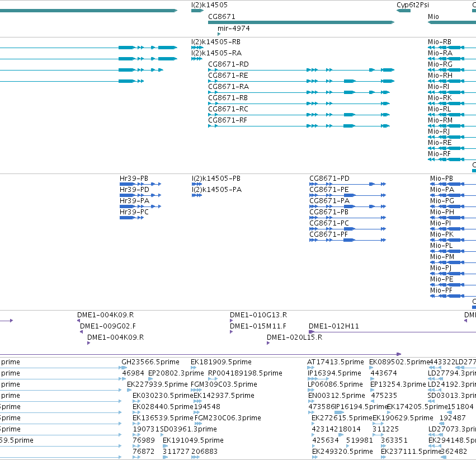
Task: Click the EK237111.5prime EST label
Action: tap(411, 452)
